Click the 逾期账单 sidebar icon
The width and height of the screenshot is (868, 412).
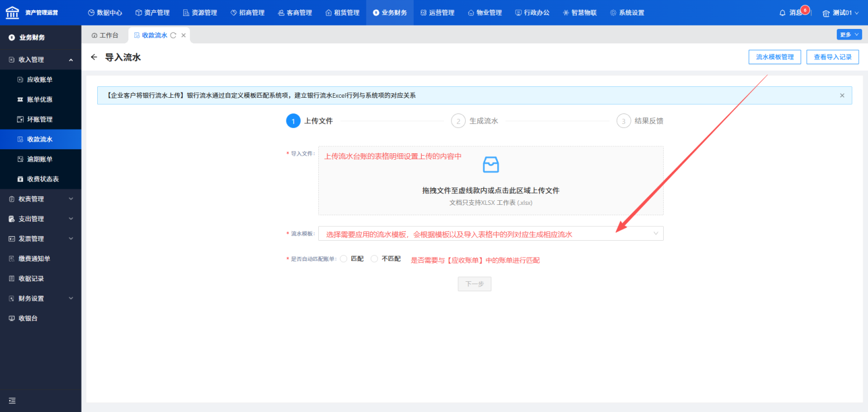[x=20, y=159]
